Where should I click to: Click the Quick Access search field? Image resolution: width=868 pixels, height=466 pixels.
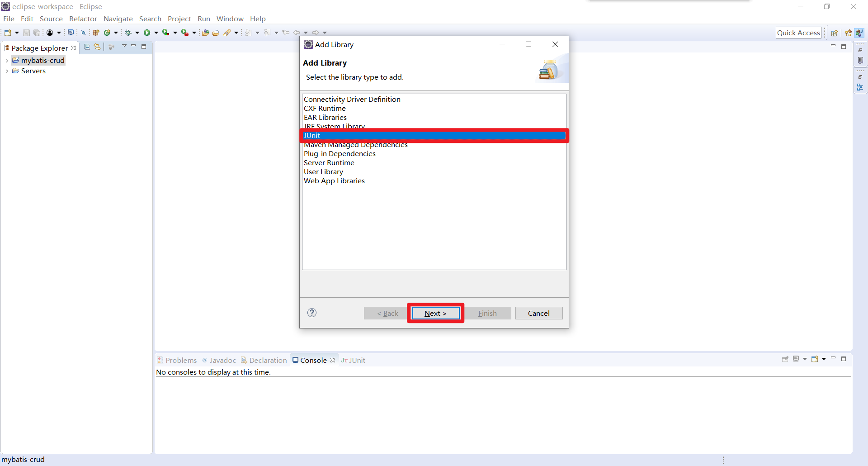point(798,33)
